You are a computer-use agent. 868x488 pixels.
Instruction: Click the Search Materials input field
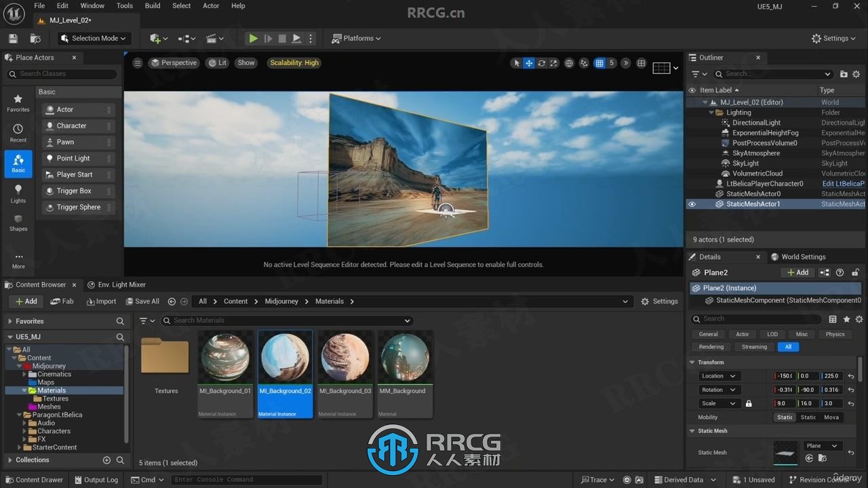[x=285, y=321]
